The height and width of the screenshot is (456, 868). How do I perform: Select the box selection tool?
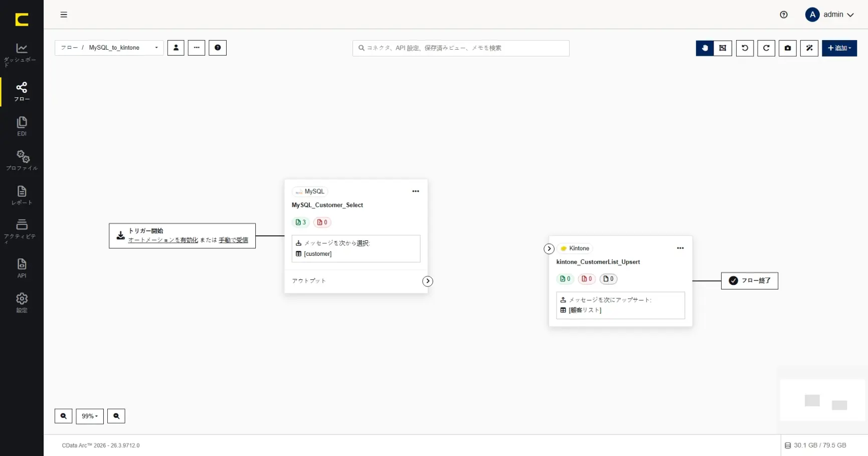pyautogui.click(x=723, y=48)
